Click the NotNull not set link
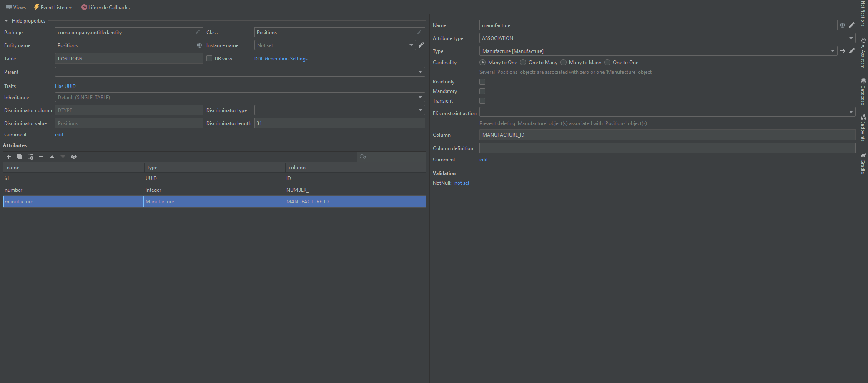 pyautogui.click(x=462, y=183)
